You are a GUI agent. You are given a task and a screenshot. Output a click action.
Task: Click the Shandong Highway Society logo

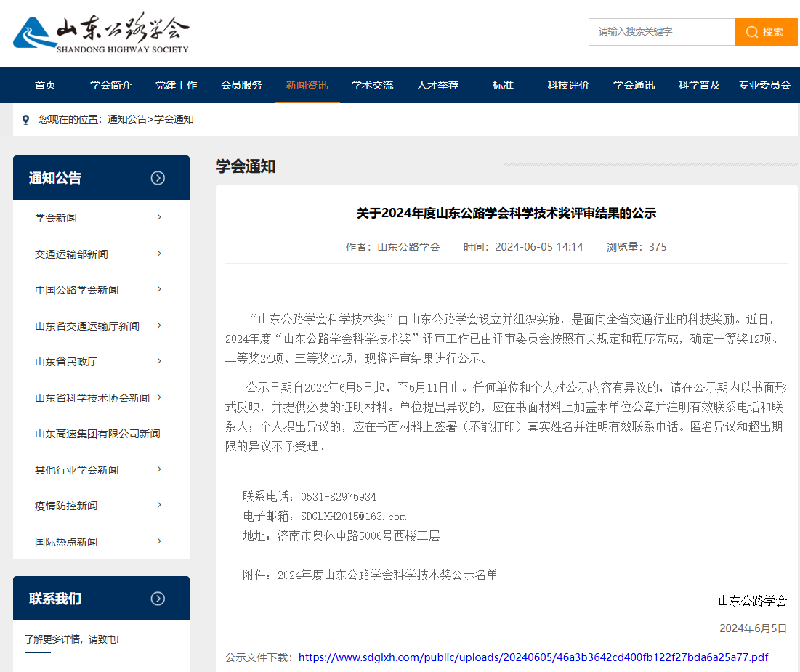[x=101, y=33]
